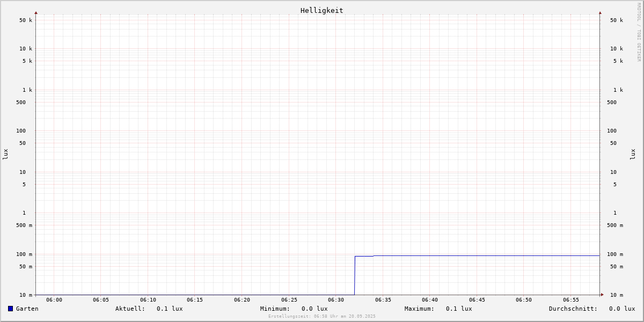Click the left axis '500' label
This screenshot has width=644, height=322.
pyautogui.click(x=21, y=103)
